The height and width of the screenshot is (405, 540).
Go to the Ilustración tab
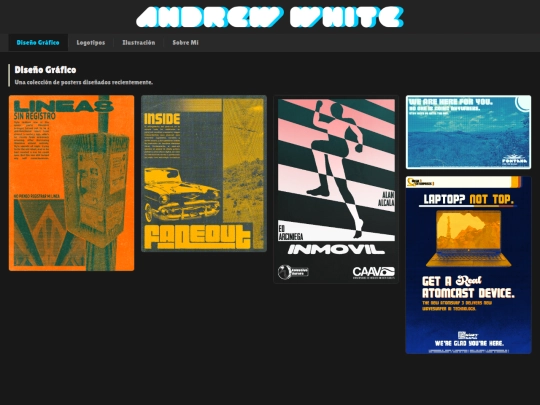point(139,43)
